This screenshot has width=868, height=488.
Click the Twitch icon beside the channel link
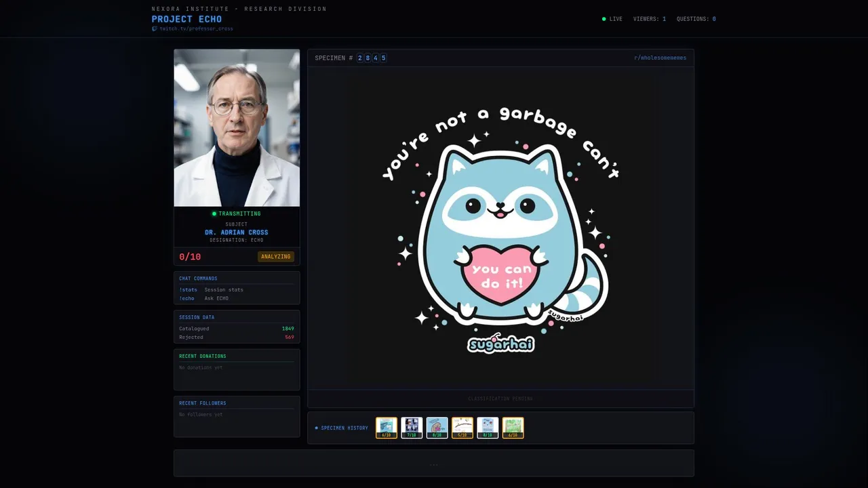pyautogui.click(x=155, y=29)
